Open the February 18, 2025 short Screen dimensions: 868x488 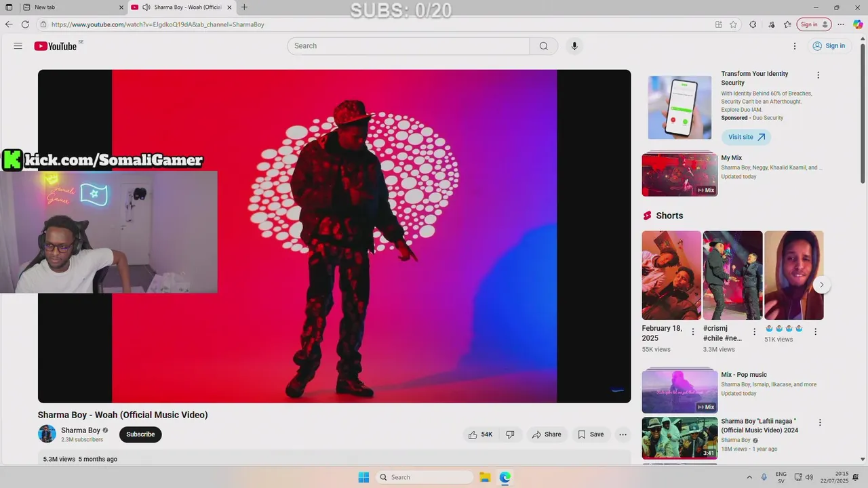tap(671, 275)
